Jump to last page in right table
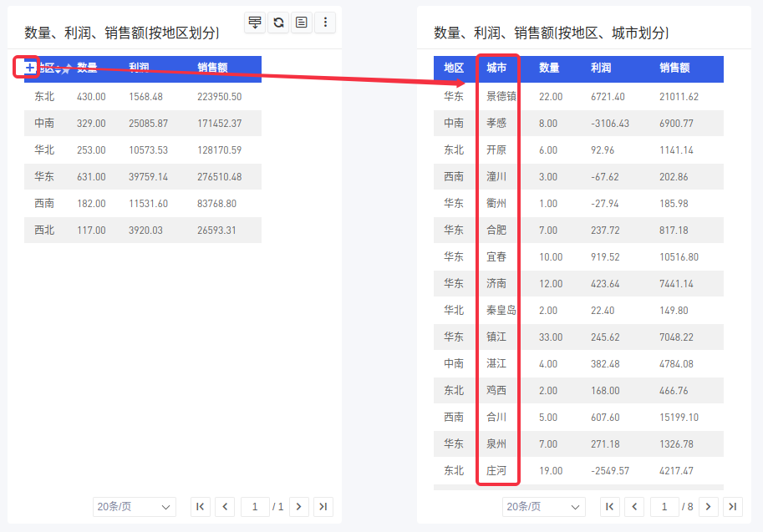This screenshot has height=532, width=763. pyautogui.click(x=733, y=506)
